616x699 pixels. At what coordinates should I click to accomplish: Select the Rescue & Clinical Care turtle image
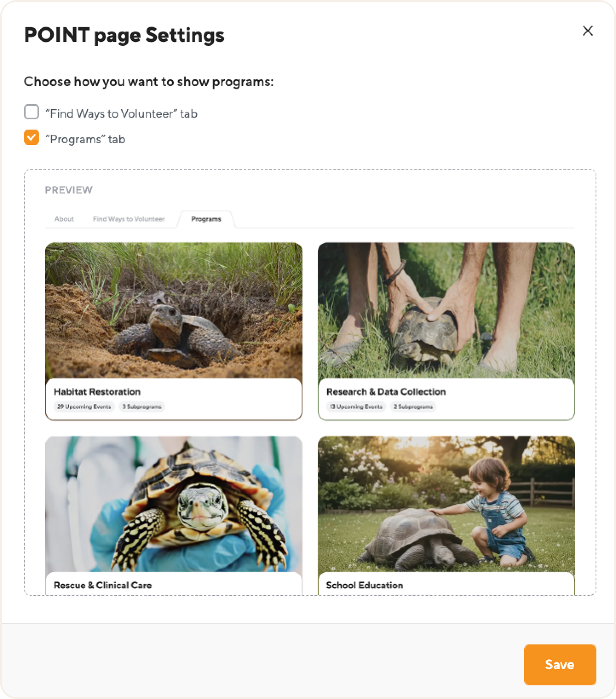174,504
